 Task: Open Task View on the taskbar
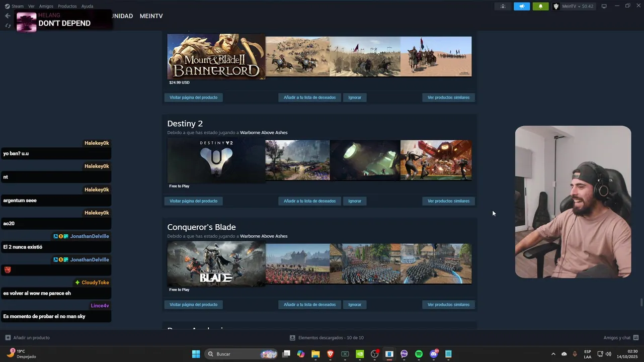click(286, 354)
